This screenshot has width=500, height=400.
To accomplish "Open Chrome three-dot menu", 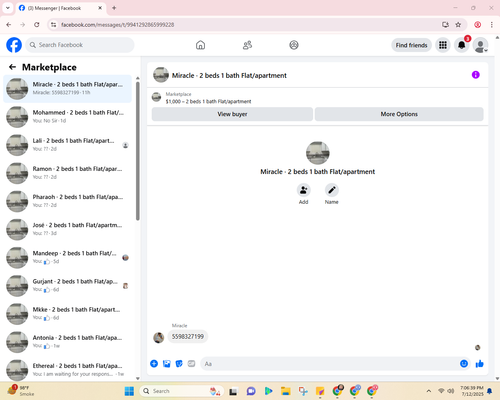I will tap(492, 25).
